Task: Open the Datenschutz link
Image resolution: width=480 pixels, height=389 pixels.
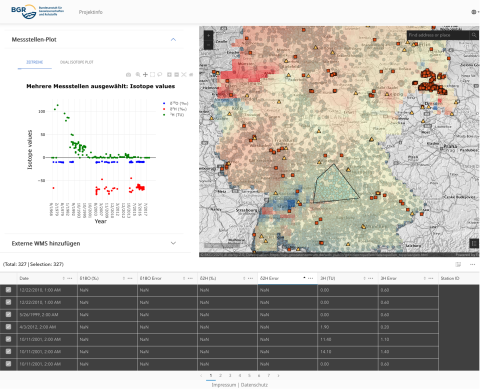Action: pos(254,385)
